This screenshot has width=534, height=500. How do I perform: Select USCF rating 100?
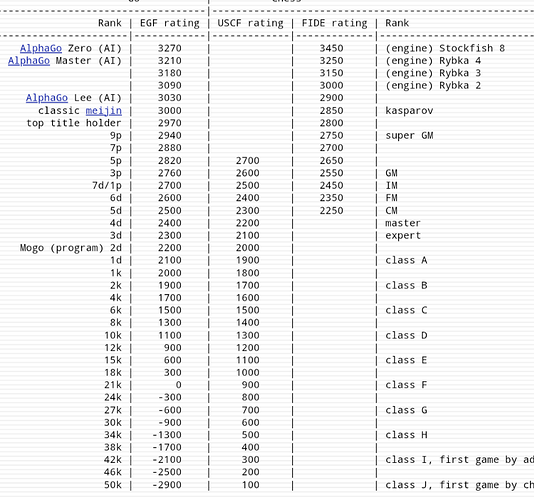[x=251, y=485]
